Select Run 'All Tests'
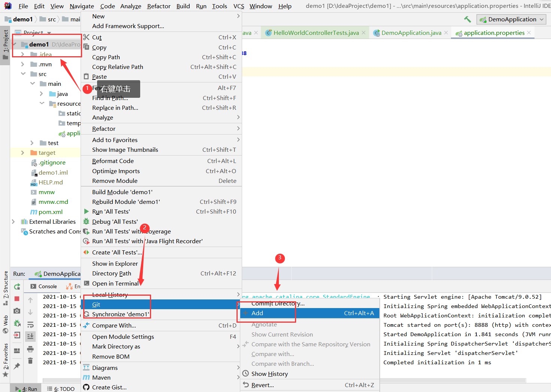This screenshot has height=392, width=551. 161,211
